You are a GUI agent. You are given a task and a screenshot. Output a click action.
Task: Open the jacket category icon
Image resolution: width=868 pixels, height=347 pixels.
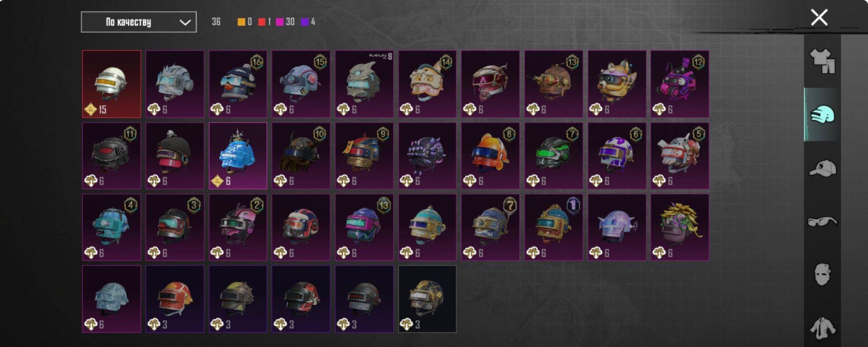(x=822, y=328)
